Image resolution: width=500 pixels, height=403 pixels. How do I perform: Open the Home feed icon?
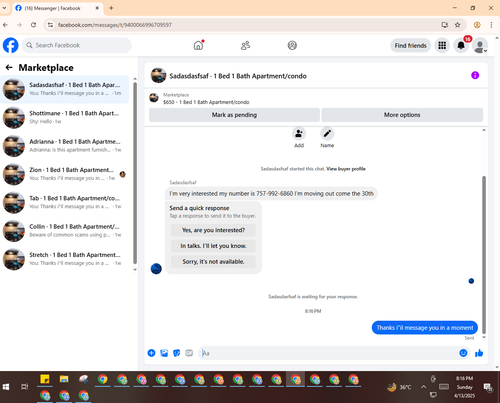[x=198, y=45]
